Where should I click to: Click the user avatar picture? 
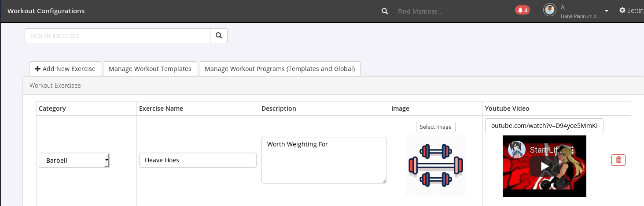click(x=550, y=10)
